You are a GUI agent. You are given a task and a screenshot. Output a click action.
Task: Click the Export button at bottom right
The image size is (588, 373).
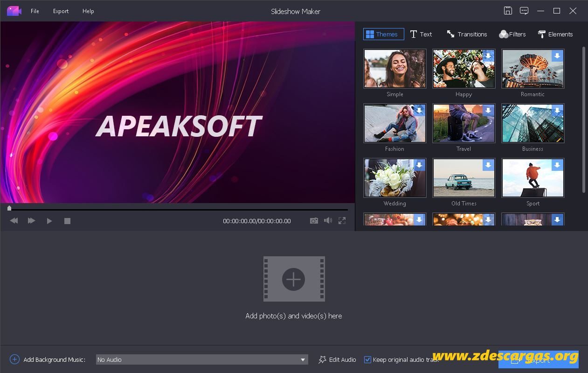pyautogui.click(x=538, y=359)
